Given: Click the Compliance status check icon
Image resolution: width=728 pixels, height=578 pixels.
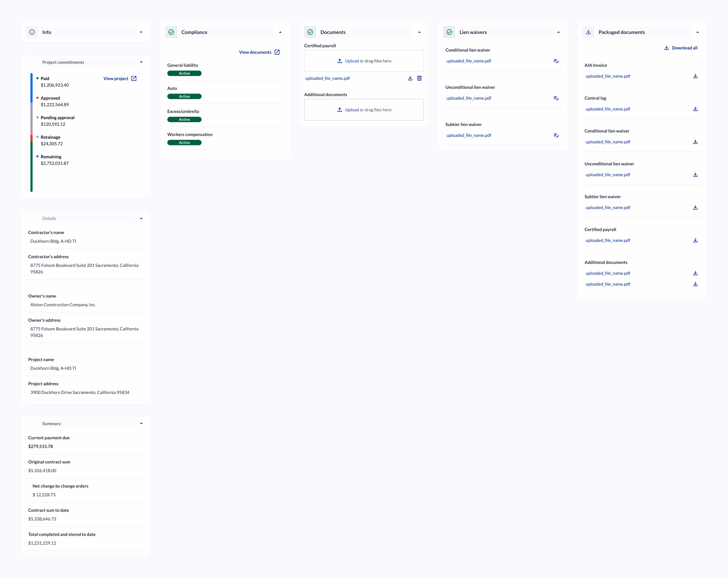Looking at the screenshot, I should (x=171, y=32).
